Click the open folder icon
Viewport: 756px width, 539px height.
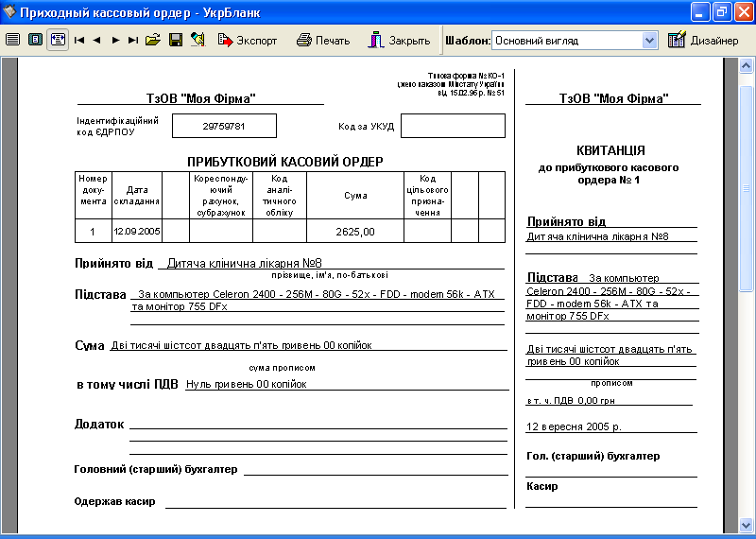[153, 41]
